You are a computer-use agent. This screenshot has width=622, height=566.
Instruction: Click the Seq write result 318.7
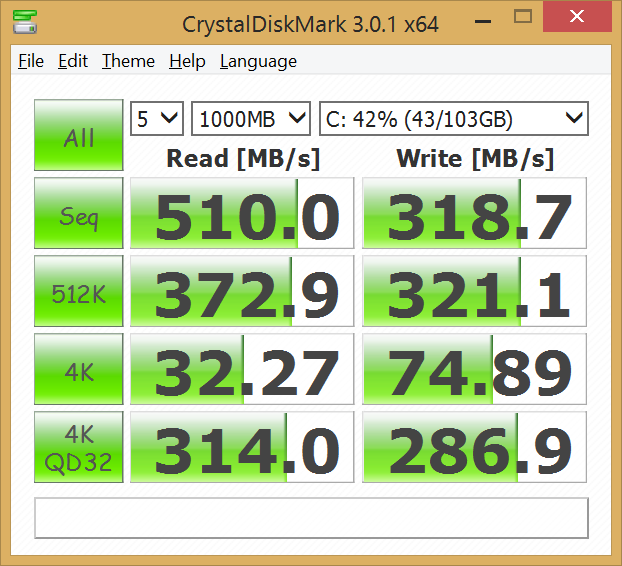pos(474,213)
